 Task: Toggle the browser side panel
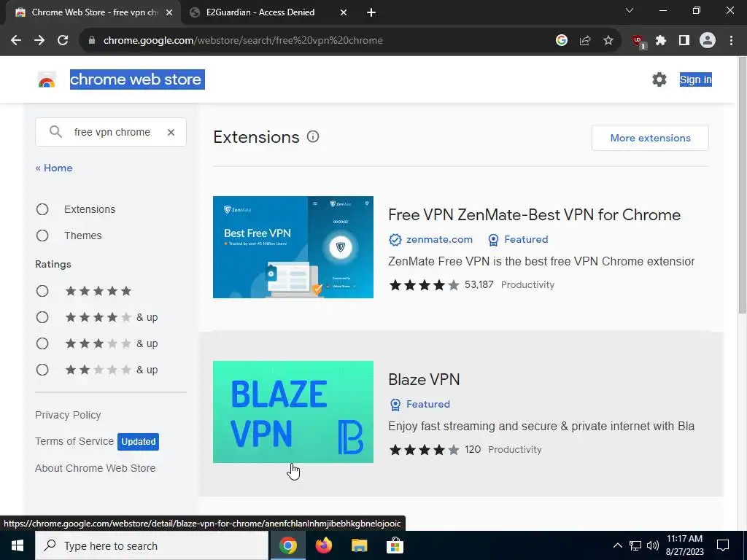(x=684, y=41)
